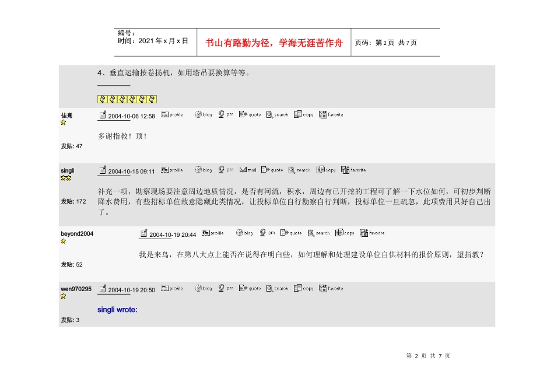
Task: Send pm to beyond2004
Action: [x=267, y=233]
